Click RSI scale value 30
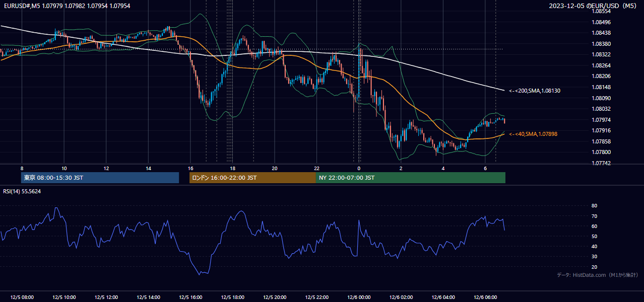644x302 pixels. click(x=594, y=257)
